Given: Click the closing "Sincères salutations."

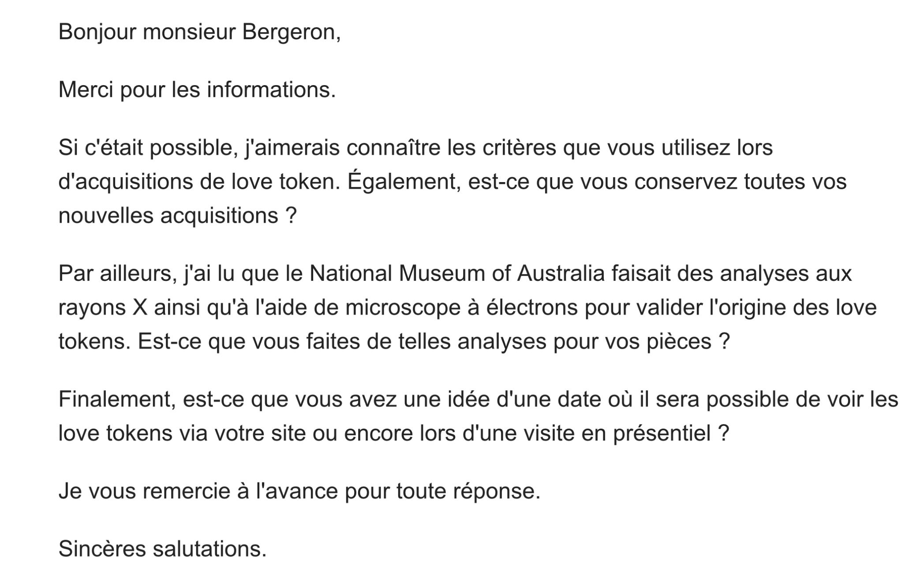Looking at the screenshot, I should tap(163, 549).
